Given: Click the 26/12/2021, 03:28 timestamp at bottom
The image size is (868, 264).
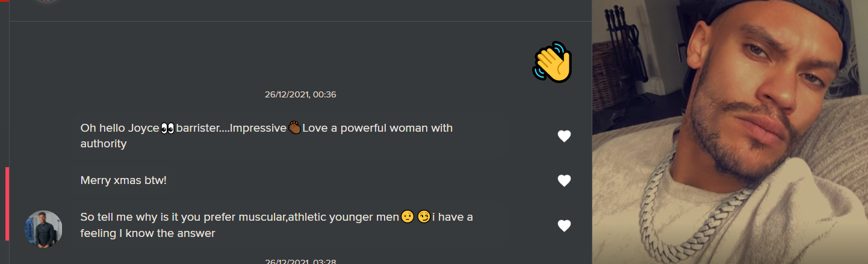Looking at the screenshot, I should tap(300, 262).
